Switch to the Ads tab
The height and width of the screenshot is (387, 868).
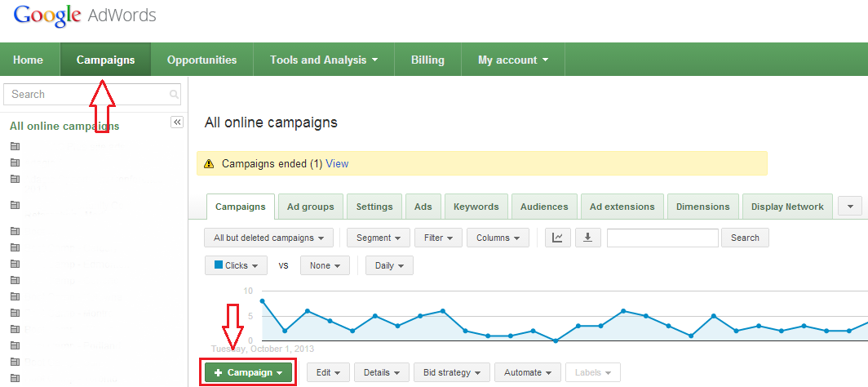423,207
